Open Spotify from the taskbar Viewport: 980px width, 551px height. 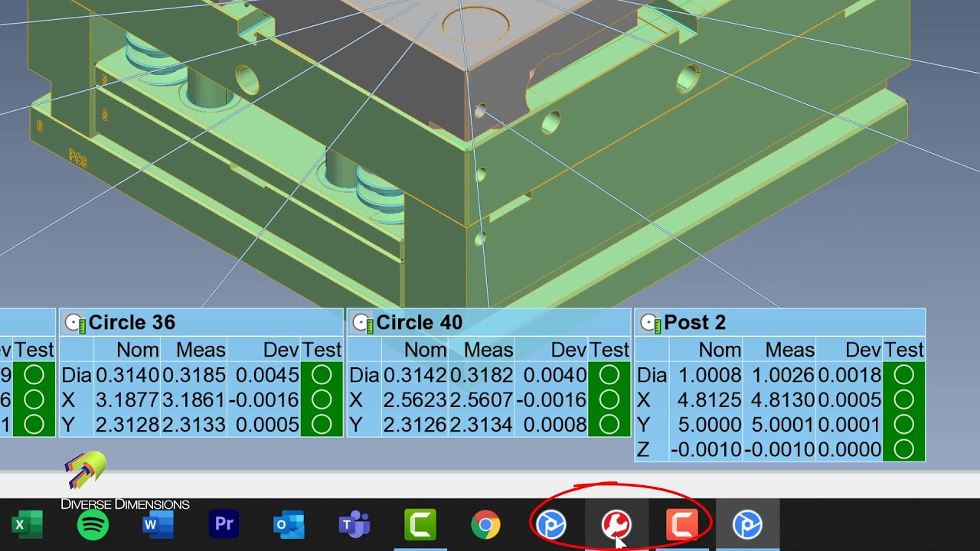93,525
